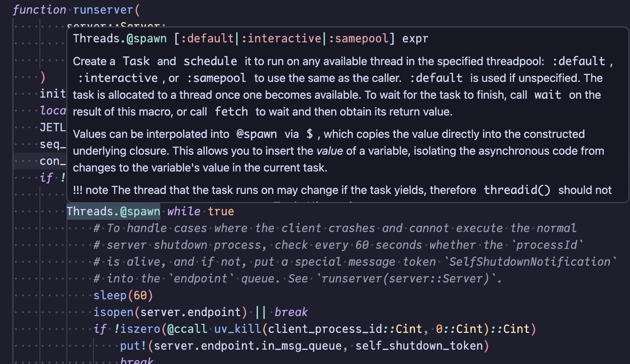The image size is (630, 364).
Task: Click the 'JETL' line beside popup
Action: click(x=52, y=127)
